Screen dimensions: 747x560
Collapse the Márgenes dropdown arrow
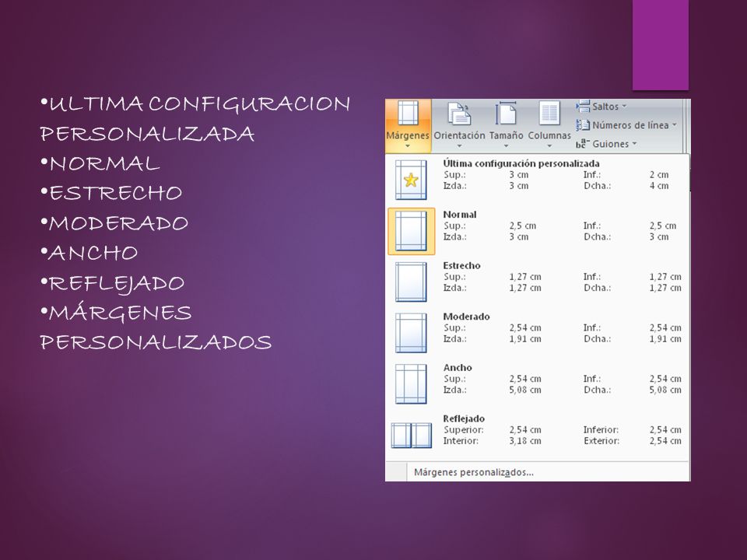coord(408,146)
